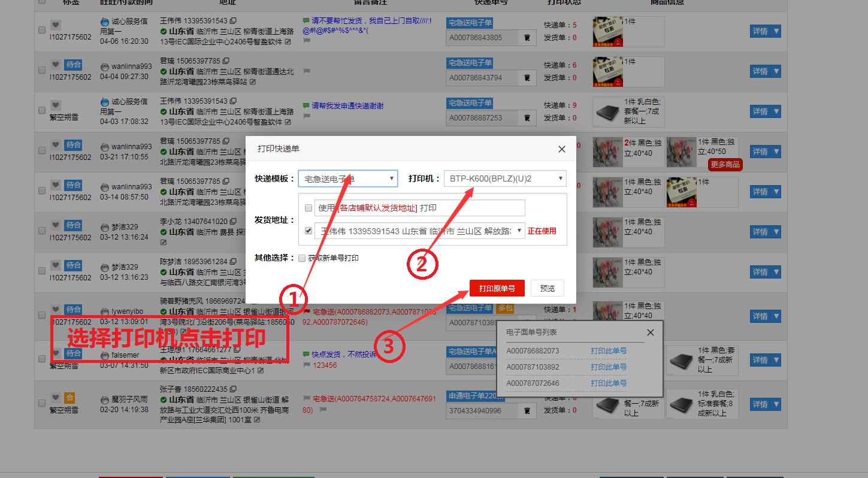This screenshot has height=478, width=868.
Task: Clear waybill number A000786843794 with the trash icon
Action: [x=527, y=78]
